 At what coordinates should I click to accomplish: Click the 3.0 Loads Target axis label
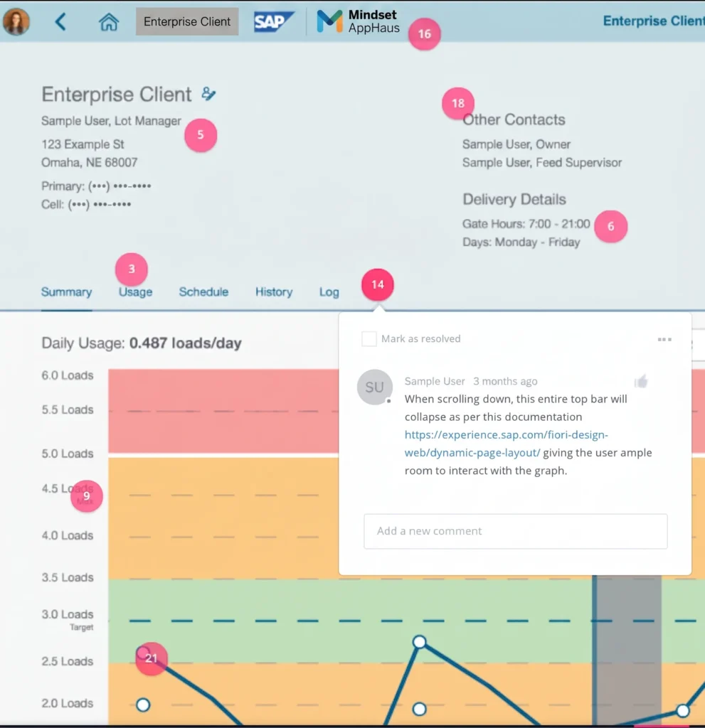pos(68,619)
